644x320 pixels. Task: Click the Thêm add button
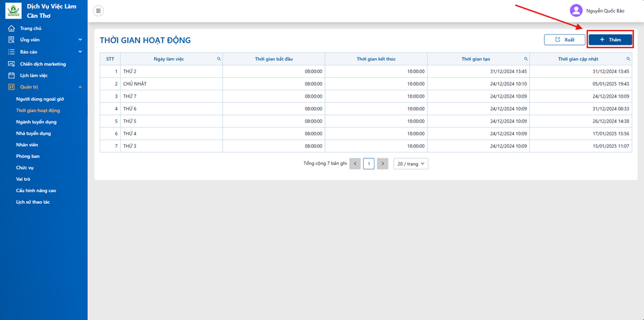pyautogui.click(x=610, y=40)
